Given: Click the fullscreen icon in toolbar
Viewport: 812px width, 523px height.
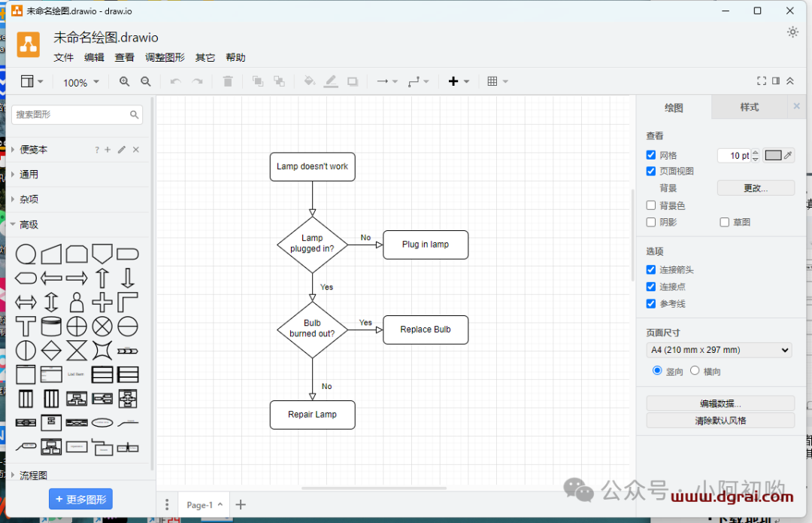Looking at the screenshot, I should (762, 81).
